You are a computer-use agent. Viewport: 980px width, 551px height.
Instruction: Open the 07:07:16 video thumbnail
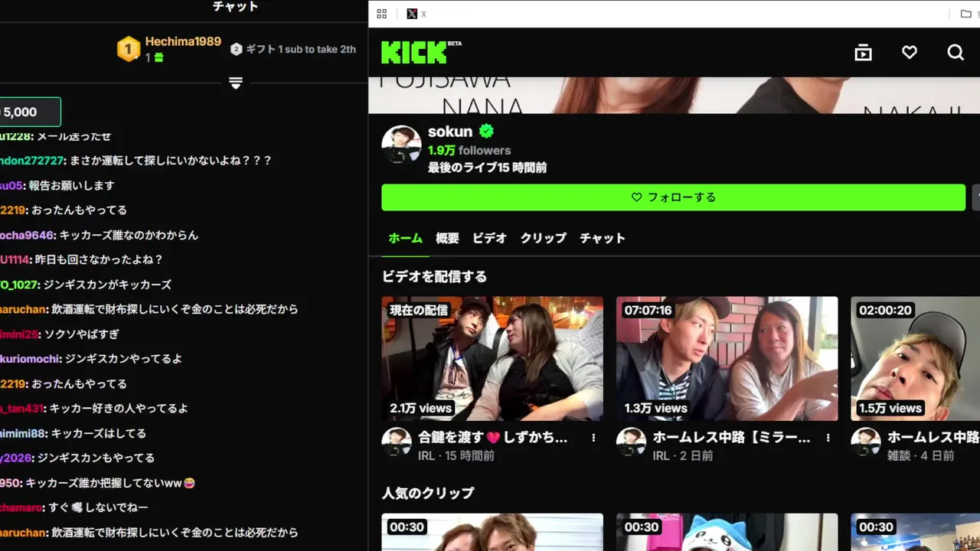pyautogui.click(x=727, y=359)
